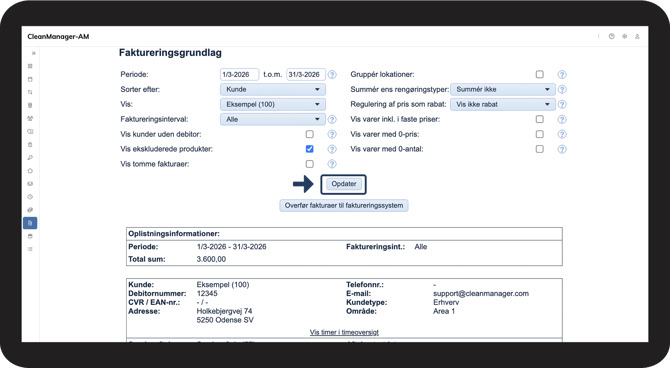Open the dashboard grid icon in sidebar
Image resolution: width=670 pixels, height=368 pixels.
(x=30, y=66)
